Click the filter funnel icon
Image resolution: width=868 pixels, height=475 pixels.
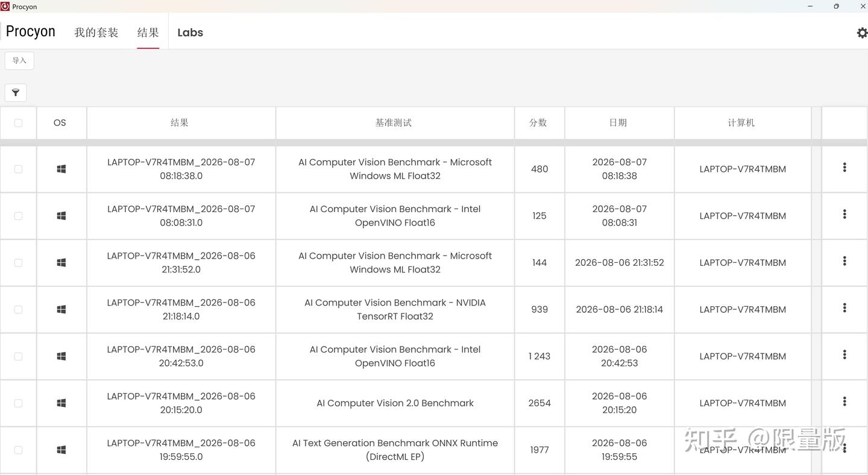pyautogui.click(x=16, y=92)
